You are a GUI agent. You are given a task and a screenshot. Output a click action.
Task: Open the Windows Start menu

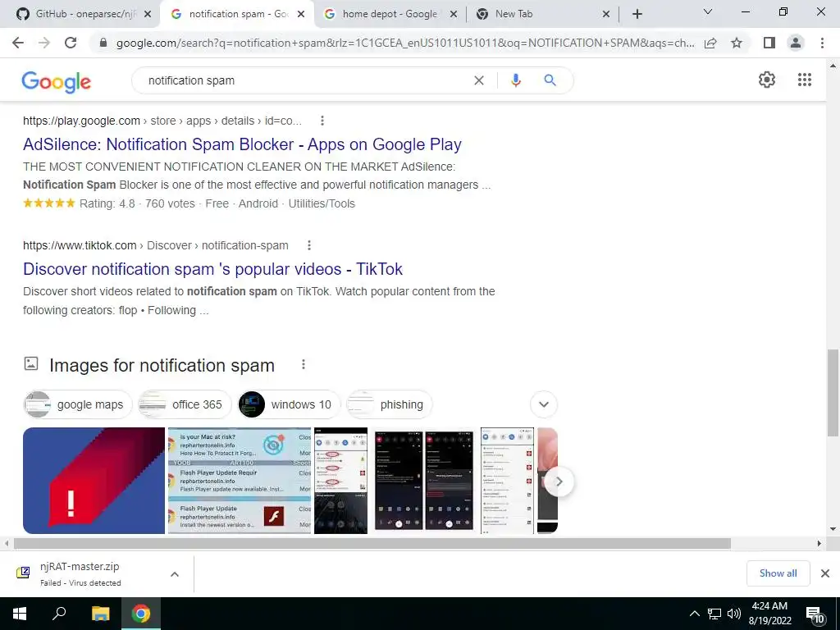20,614
